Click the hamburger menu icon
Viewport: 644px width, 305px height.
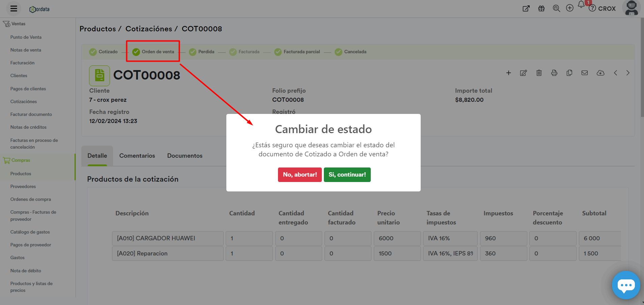pos(14,8)
